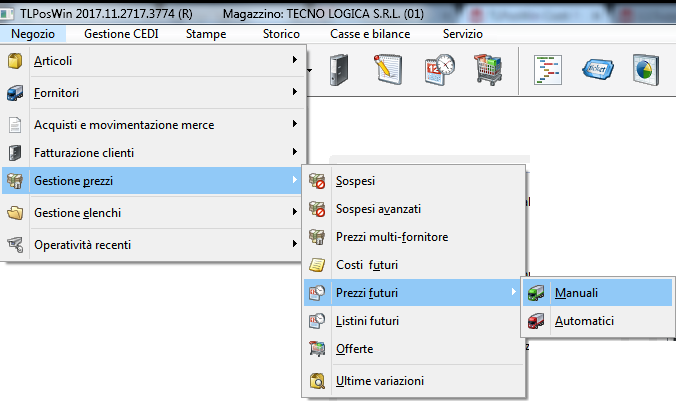Open the Gestione CEDI menu

tap(121, 34)
